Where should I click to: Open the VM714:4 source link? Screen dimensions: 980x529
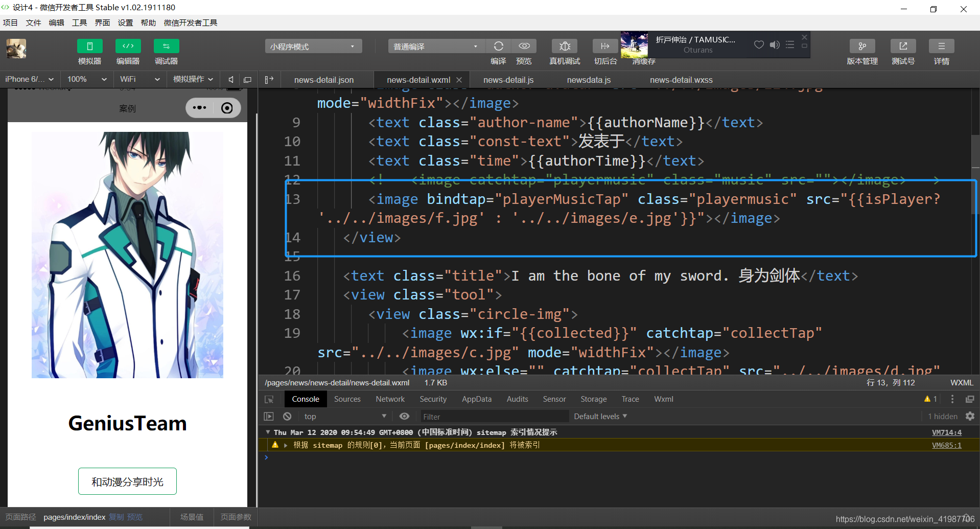[946, 432]
